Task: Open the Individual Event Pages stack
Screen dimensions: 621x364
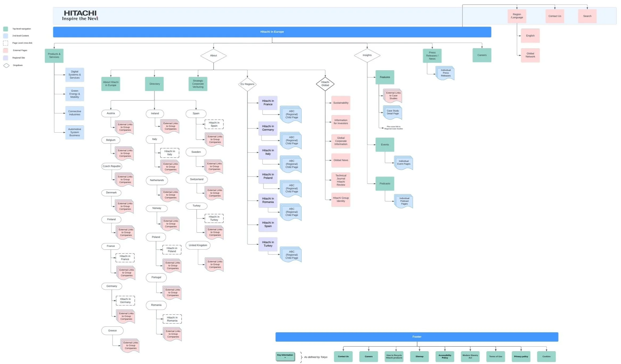Action: [404, 163]
